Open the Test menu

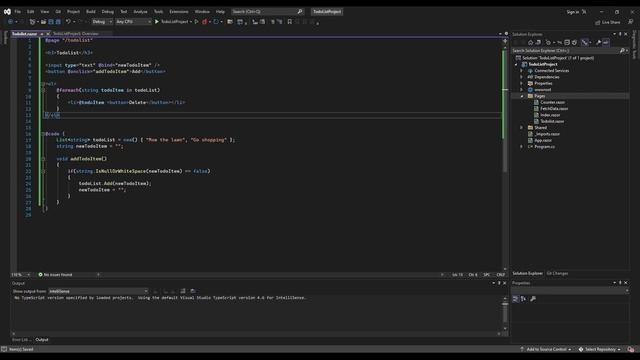(124, 11)
